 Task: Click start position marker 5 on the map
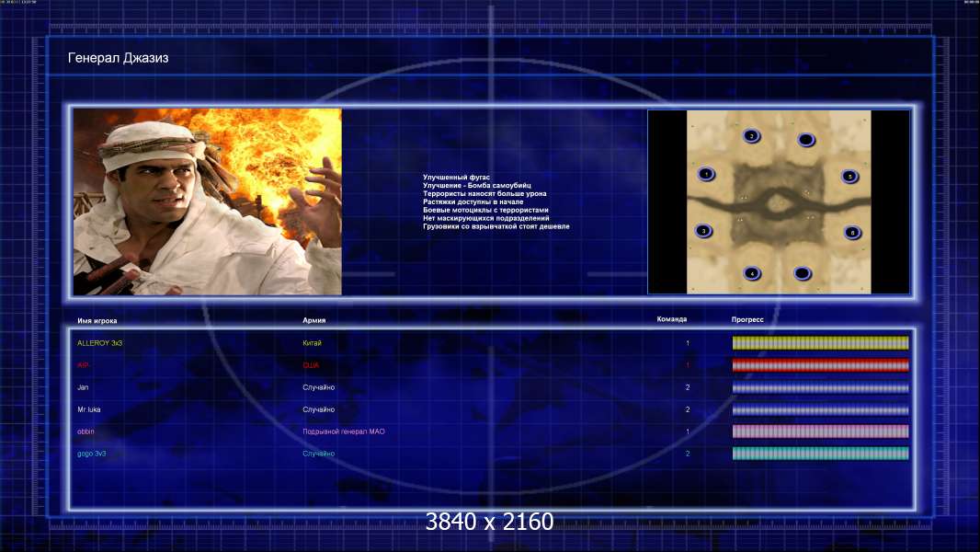click(x=849, y=177)
